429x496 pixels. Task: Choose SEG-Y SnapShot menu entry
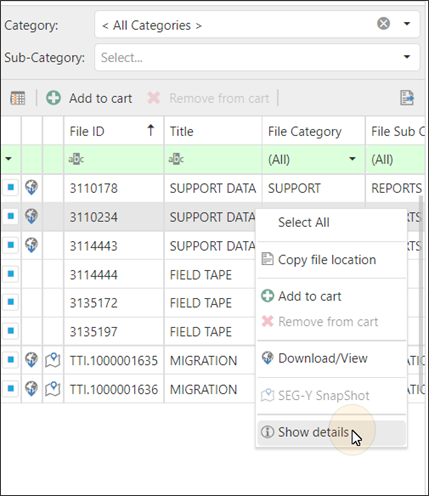pyautogui.click(x=332, y=396)
